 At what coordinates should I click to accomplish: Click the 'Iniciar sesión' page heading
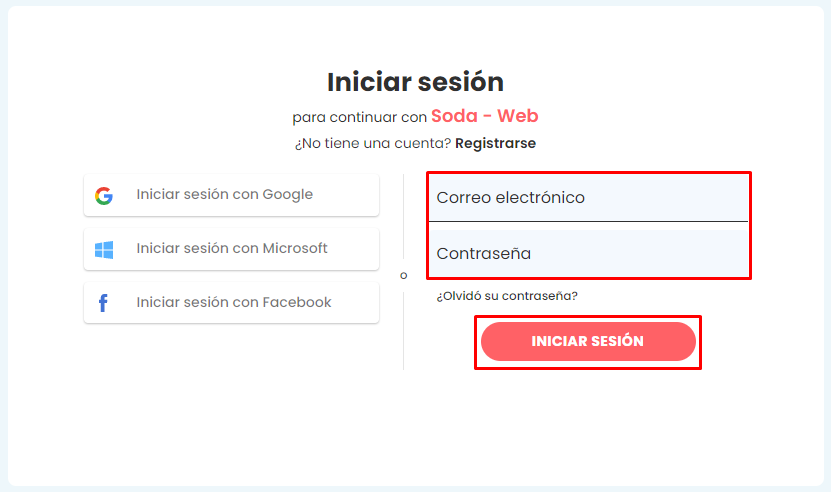415,82
